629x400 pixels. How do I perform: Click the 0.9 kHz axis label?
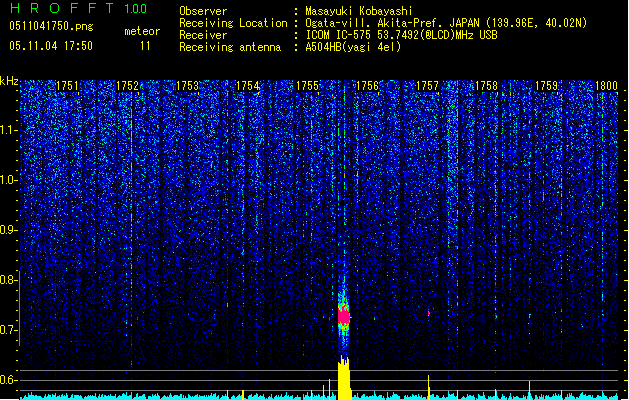pos(9,230)
